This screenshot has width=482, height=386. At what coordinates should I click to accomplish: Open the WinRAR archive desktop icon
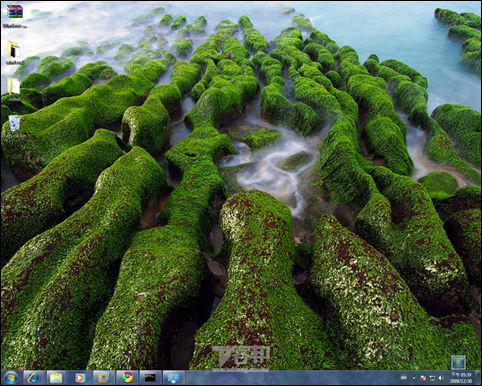14,15
